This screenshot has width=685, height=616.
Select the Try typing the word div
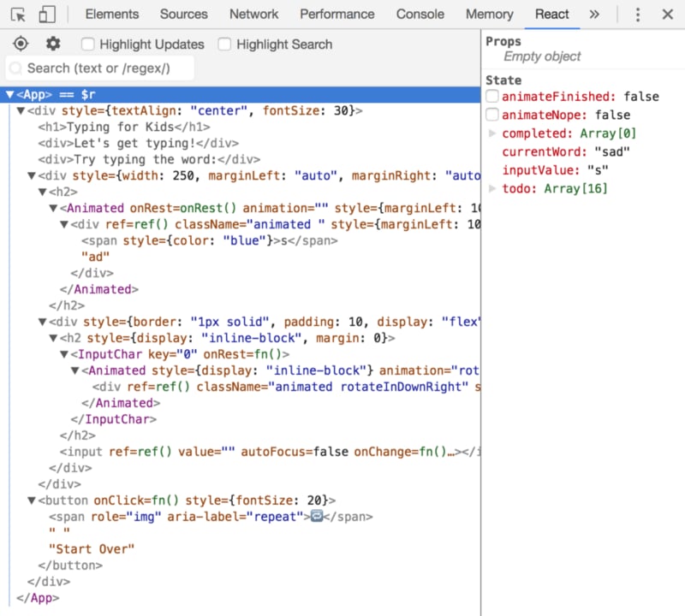tap(149, 159)
